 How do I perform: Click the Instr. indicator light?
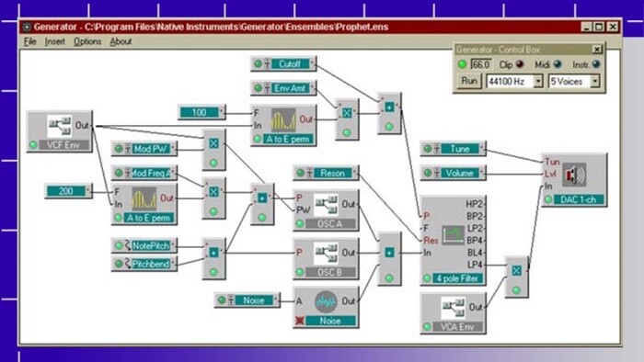point(596,64)
